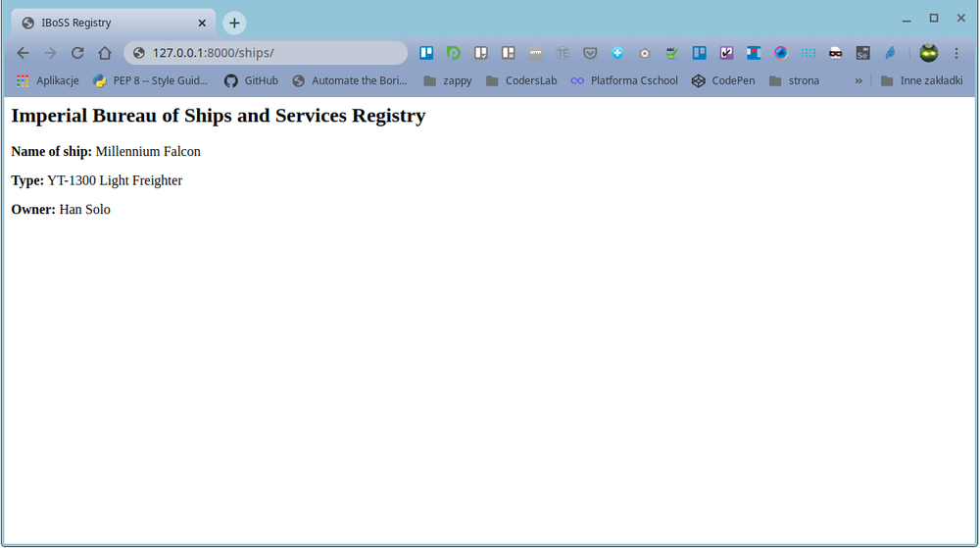The height and width of the screenshot is (548, 980).
Task: Open the Automate the Boring bookmark
Action: tap(350, 80)
